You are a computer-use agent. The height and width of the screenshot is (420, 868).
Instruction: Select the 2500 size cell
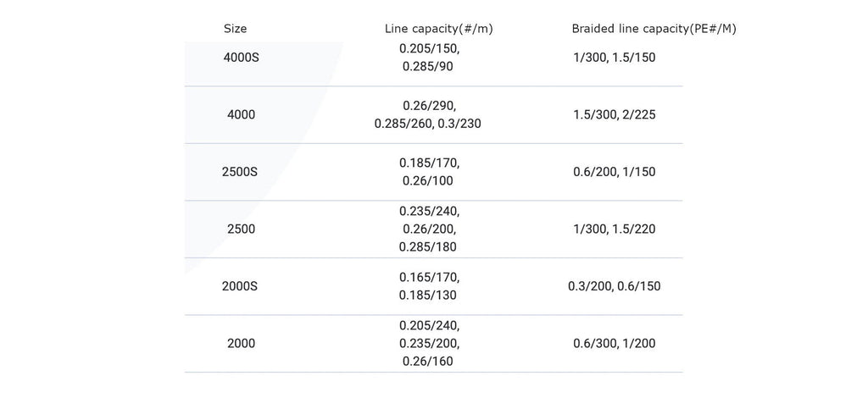241,229
